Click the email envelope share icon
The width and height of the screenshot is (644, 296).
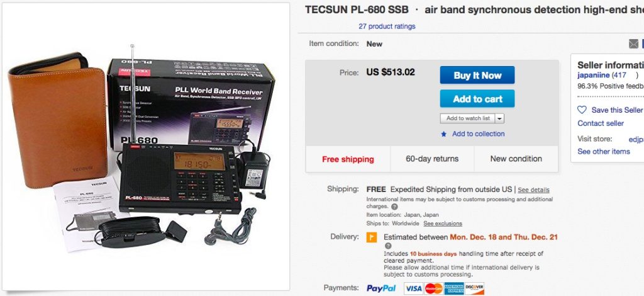coord(634,43)
